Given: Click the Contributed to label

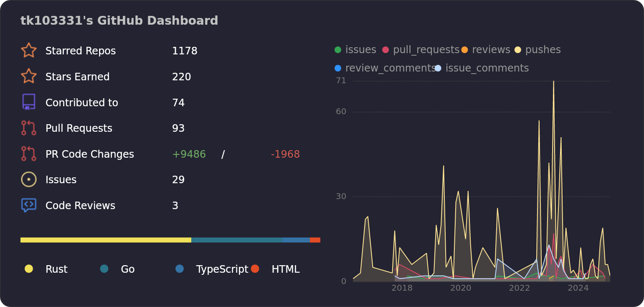Looking at the screenshot, I should pos(82,103).
